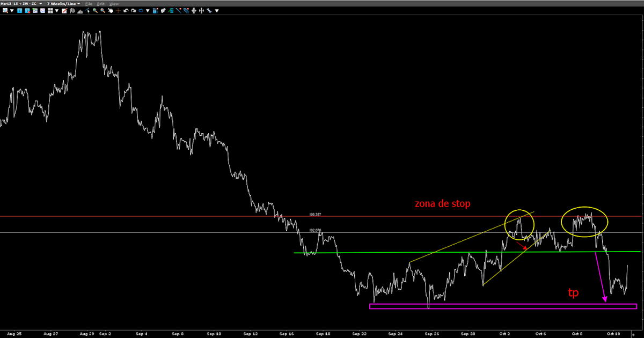Click the grid layout icon
Viewport: 644px width, 338px height.
pos(50,10)
